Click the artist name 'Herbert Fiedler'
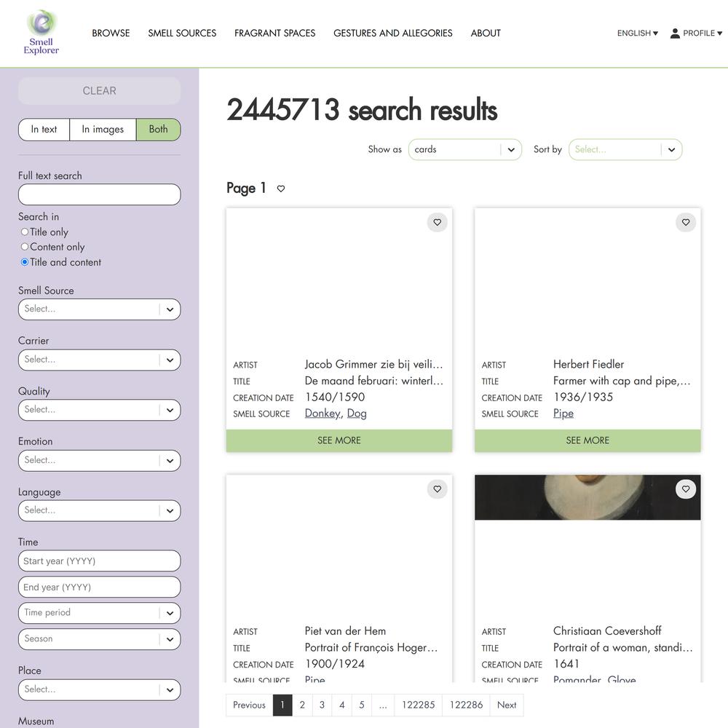Screen dimensions: 728x728 click(x=588, y=364)
